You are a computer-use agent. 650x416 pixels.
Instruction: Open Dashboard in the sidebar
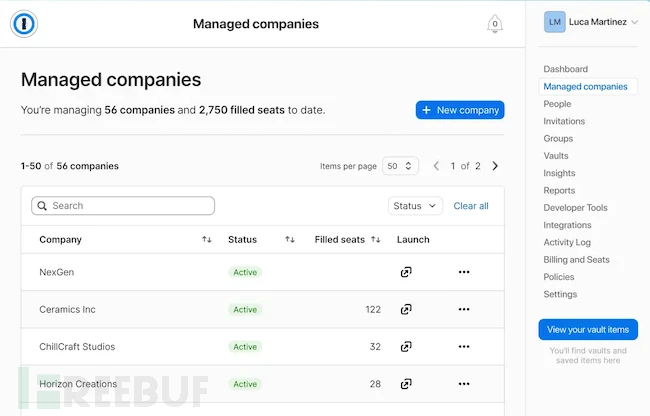565,69
